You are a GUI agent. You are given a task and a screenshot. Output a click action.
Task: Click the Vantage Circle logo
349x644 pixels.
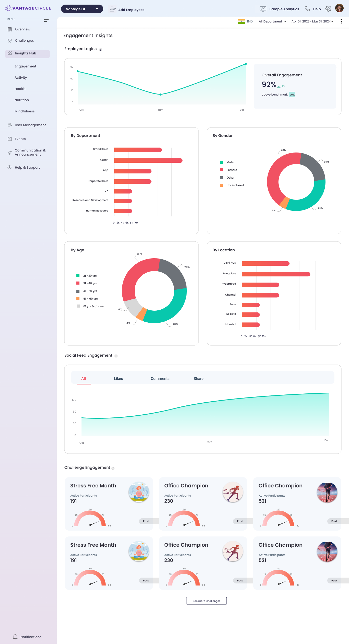tap(28, 8)
